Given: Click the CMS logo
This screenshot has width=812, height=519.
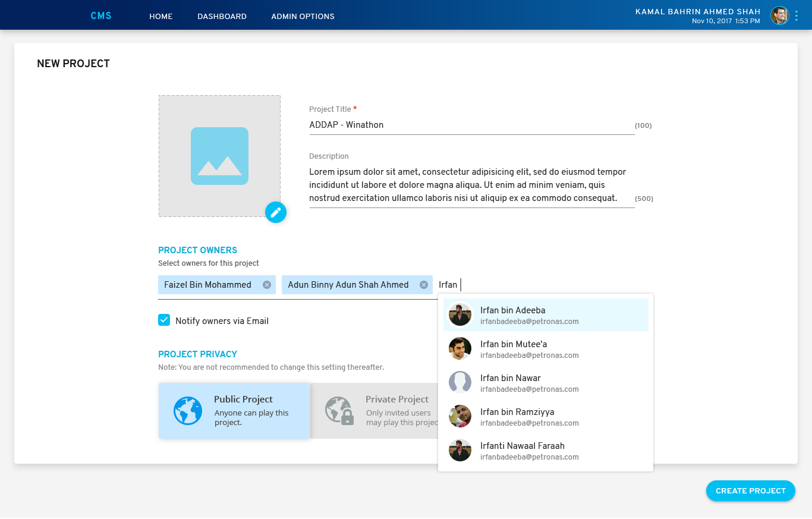Looking at the screenshot, I should coord(101,16).
